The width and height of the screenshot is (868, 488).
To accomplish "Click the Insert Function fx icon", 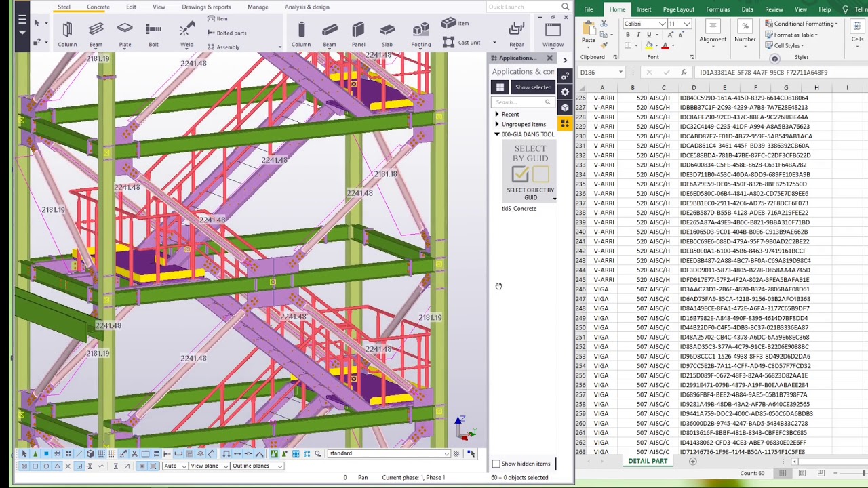I will click(684, 72).
